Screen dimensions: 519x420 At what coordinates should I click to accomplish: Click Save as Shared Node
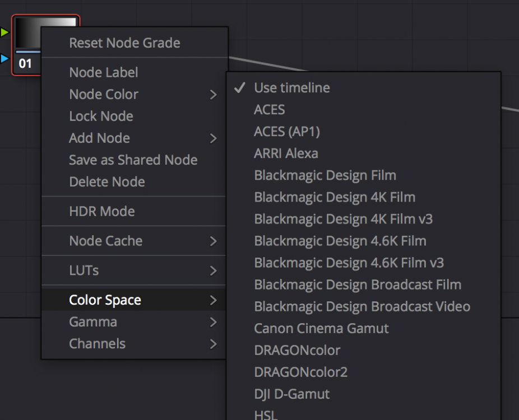133,160
